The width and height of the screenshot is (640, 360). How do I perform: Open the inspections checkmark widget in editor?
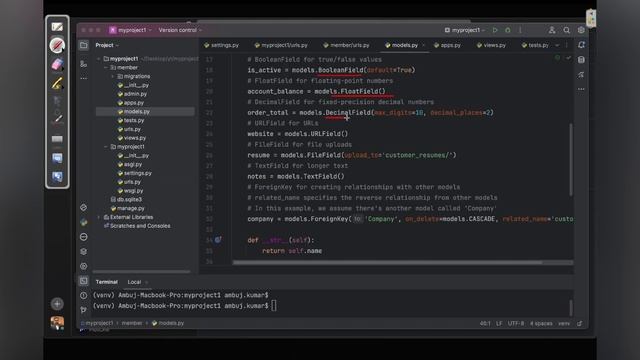(568, 58)
